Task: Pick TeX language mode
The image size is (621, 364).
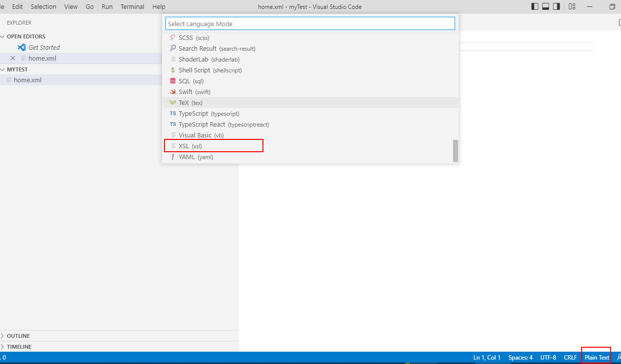Action: pyautogui.click(x=310, y=102)
